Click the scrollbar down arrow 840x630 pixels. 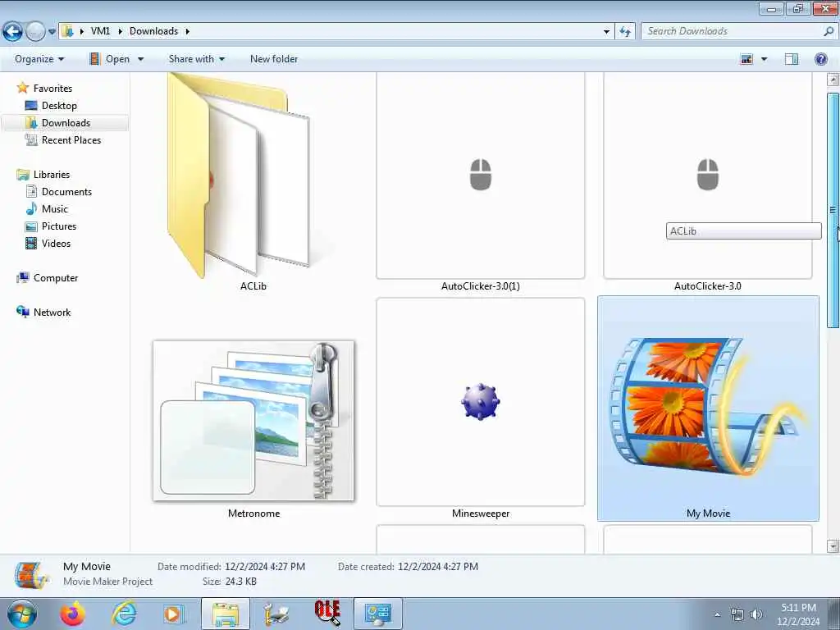(x=833, y=546)
